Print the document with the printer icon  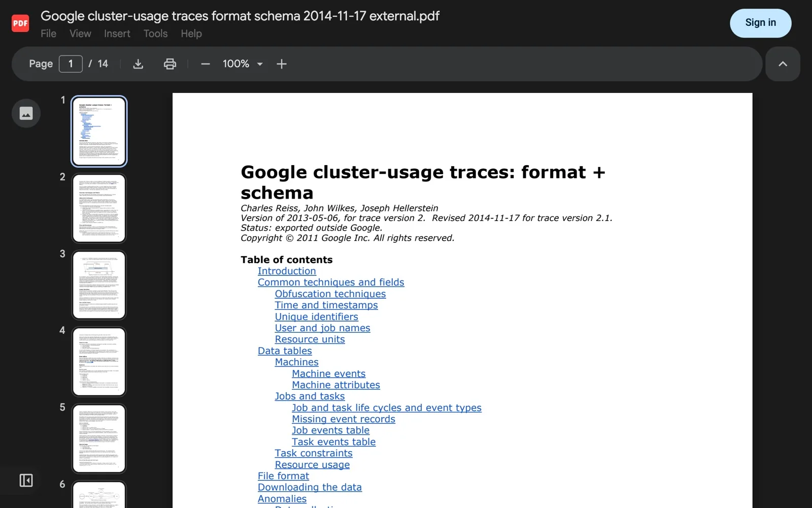click(170, 64)
